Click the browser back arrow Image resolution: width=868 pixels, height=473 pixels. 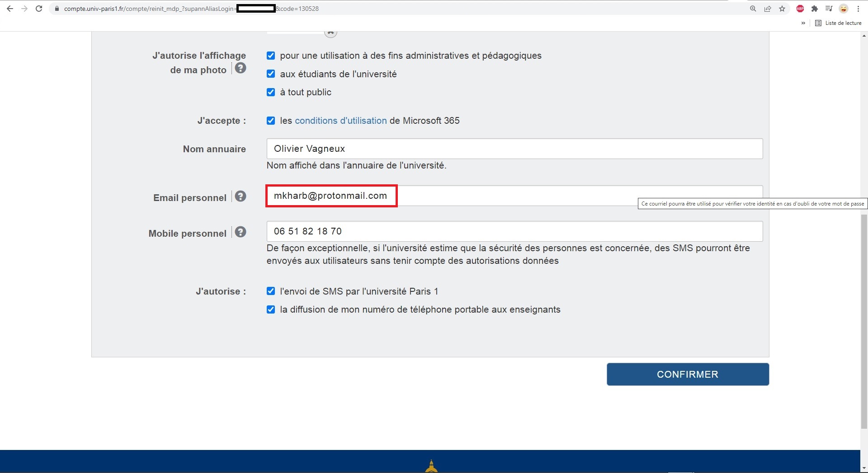pyautogui.click(x=9, y=9)
